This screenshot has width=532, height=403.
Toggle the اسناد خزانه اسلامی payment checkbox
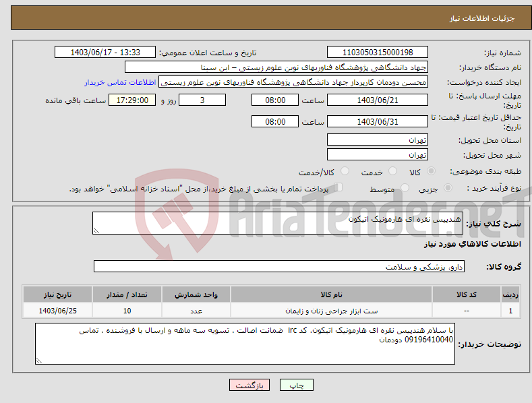click(x=338, y=187)
